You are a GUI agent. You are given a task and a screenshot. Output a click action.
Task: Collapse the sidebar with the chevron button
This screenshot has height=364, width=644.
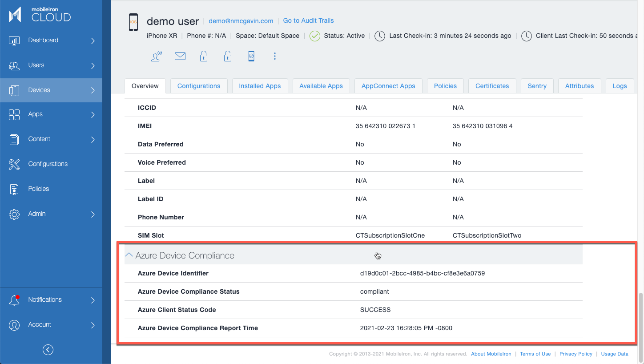(x=48, y=349)
